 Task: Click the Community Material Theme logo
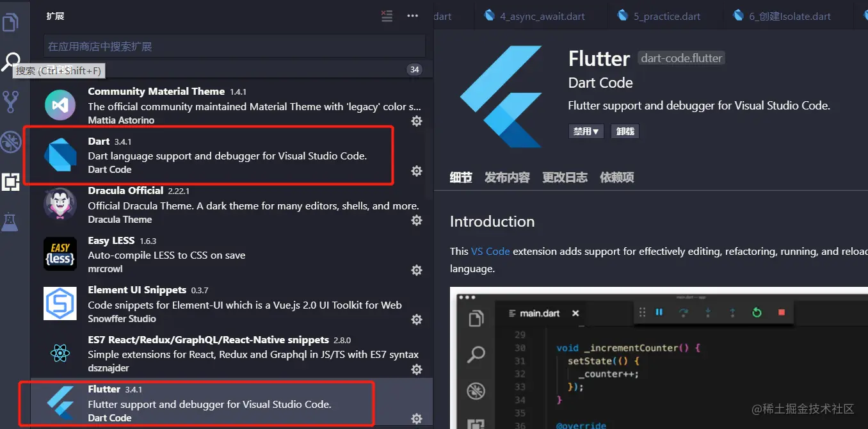pos(60,105)
